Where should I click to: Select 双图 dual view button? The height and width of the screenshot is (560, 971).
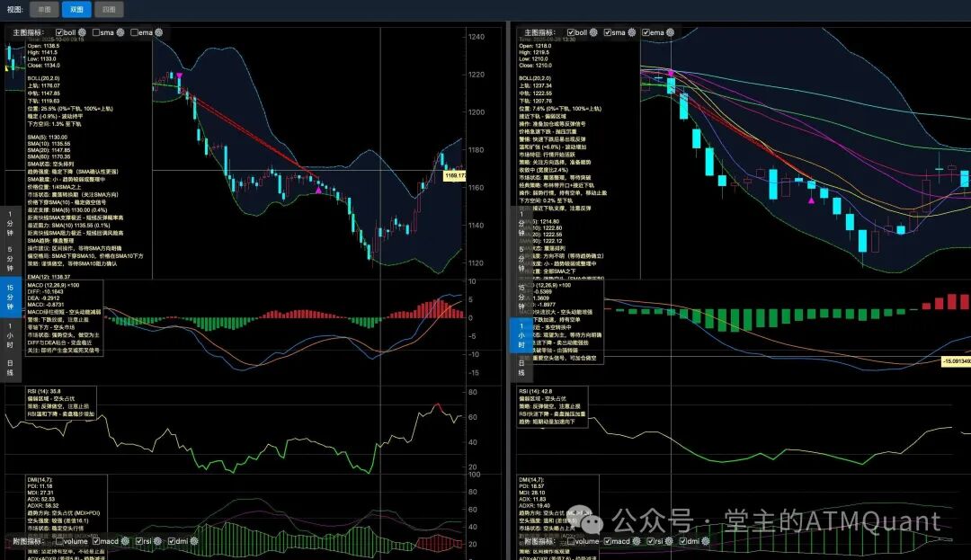[x=76, y=9]
